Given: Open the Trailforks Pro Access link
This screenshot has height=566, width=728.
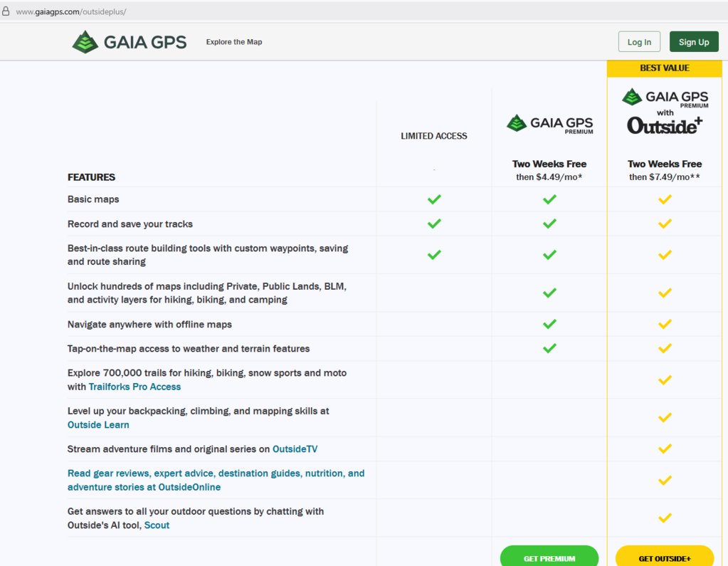Looking at the screenshot, I should pyautogui.click(x=134, y=387).
